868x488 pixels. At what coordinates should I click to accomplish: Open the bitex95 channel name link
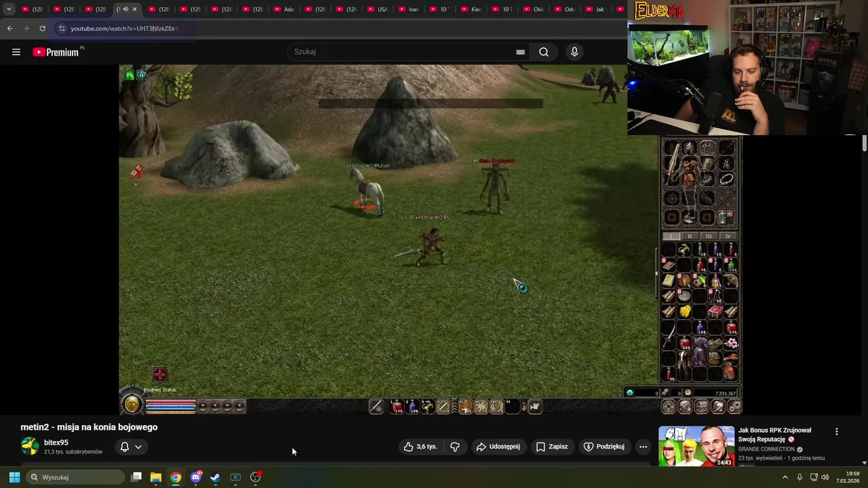56,443
